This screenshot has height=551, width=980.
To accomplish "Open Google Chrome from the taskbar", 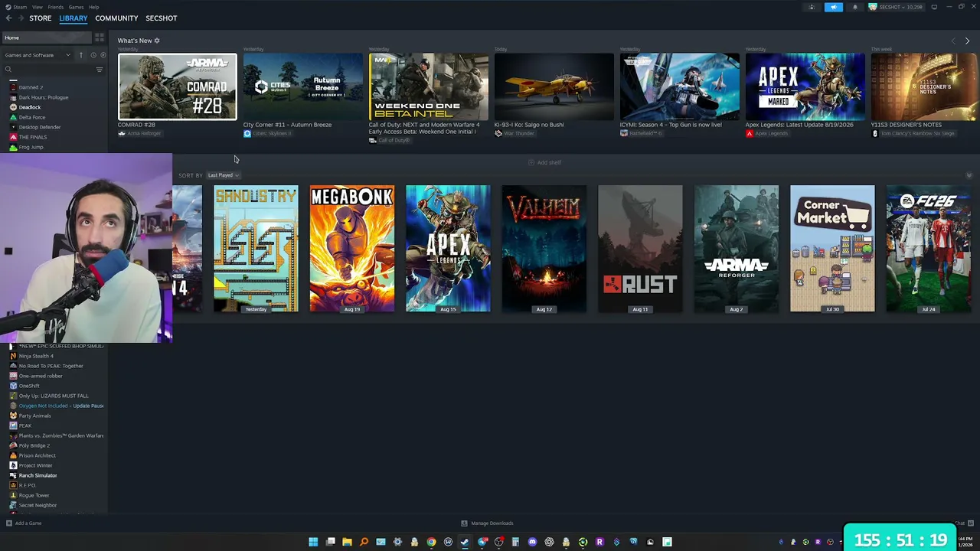I will click(x=431, y=542).
